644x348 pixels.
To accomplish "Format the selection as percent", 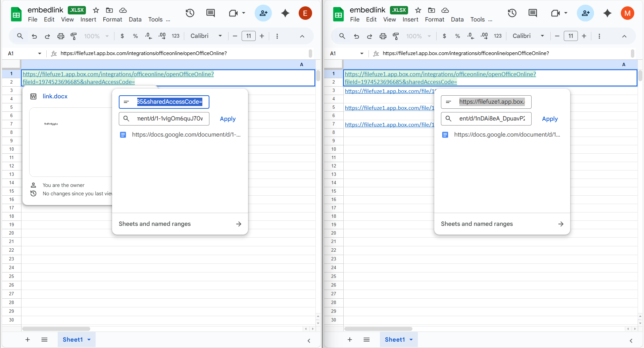I will (x=135, y=36).
